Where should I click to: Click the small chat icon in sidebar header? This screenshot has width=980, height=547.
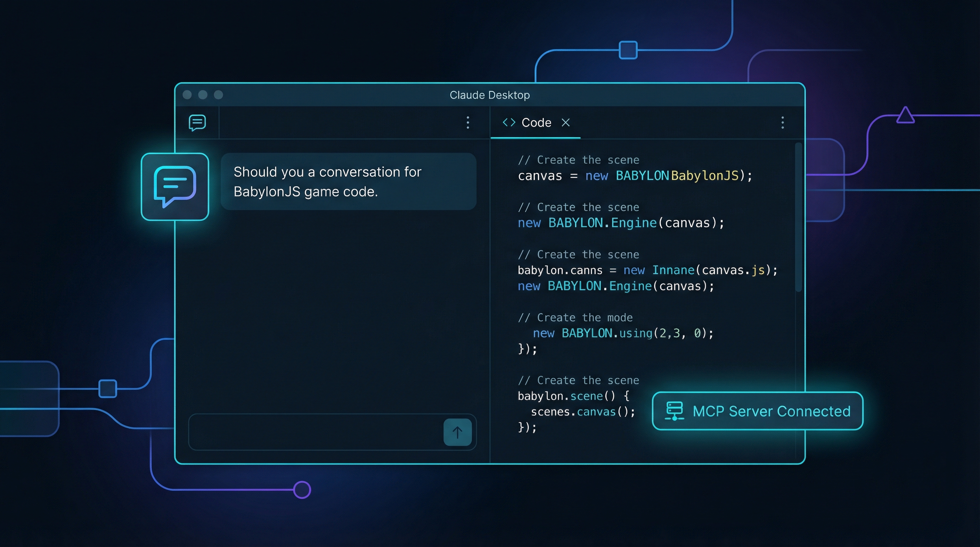click(197, 123)
